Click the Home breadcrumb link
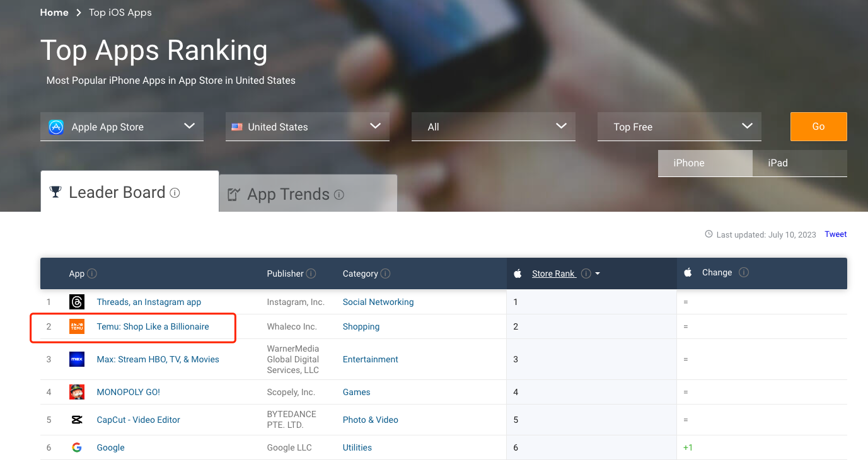The width and height of the screenshot is (868, 460). pyautogui.click(x=54, y=13)
